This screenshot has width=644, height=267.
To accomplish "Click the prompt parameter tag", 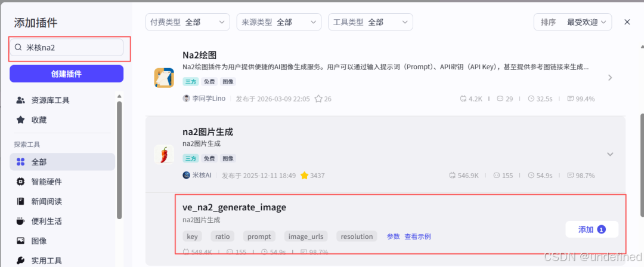I will click(x=259, y=237).
